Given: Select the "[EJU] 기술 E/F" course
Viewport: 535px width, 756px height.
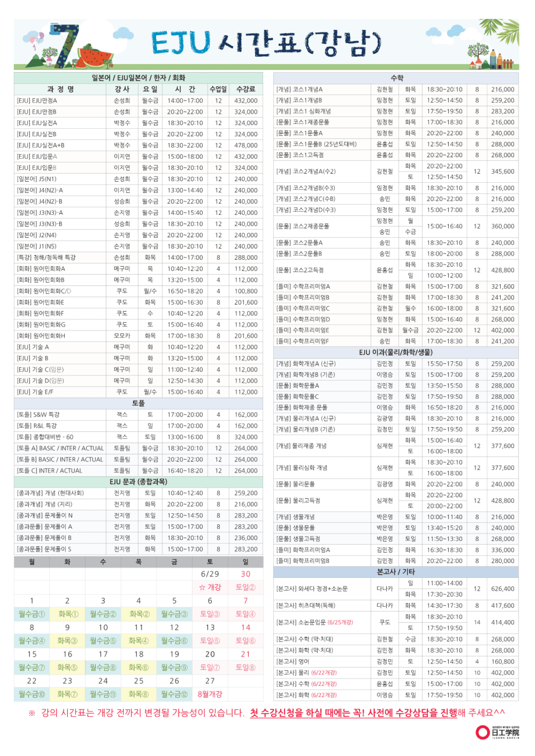Looking at the screenshot, I should pyautogui.click(x=35, y=392).
